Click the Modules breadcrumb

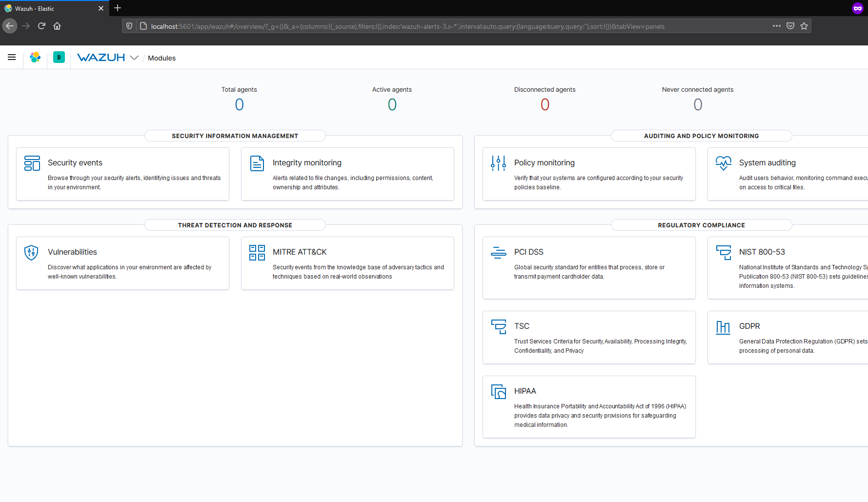click(x=161, y=58)
